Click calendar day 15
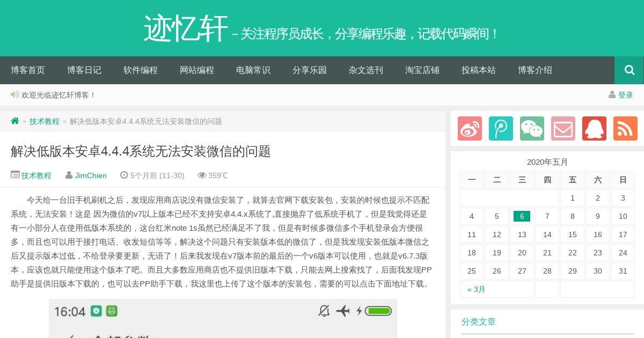Image resolution: width=644 pixels, height=338 pixels. pos(573,234)
